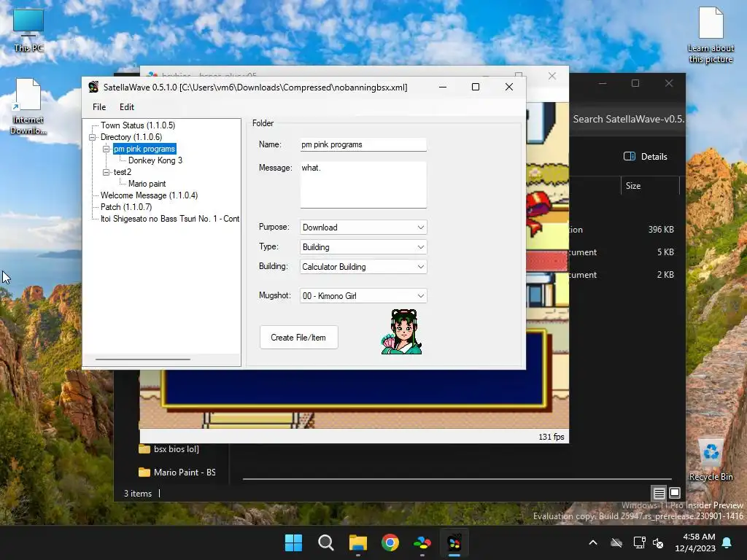Close the emulator window behind SatellaWave
This screenshot has width=747, height=560.
[x=552, y=76]
